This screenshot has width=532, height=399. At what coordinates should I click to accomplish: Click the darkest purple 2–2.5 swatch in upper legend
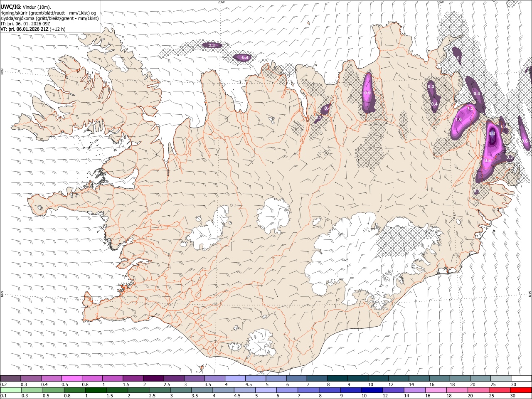[153, 378]
